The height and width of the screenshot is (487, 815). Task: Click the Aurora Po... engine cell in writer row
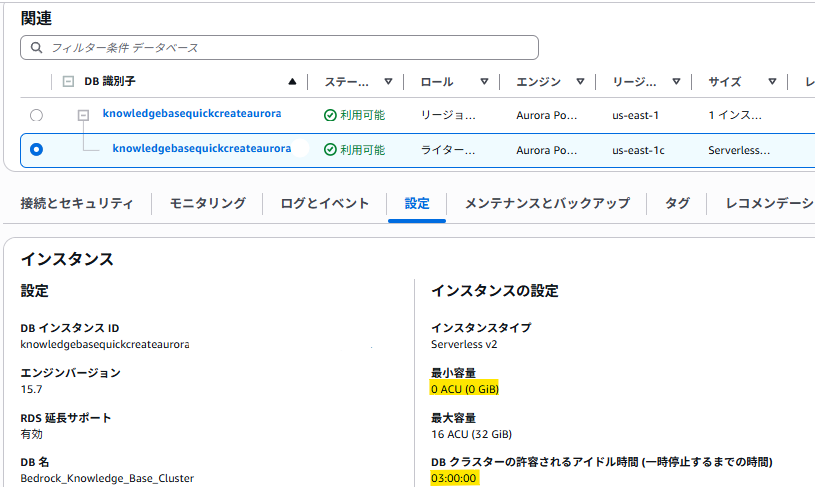(546, 150)
